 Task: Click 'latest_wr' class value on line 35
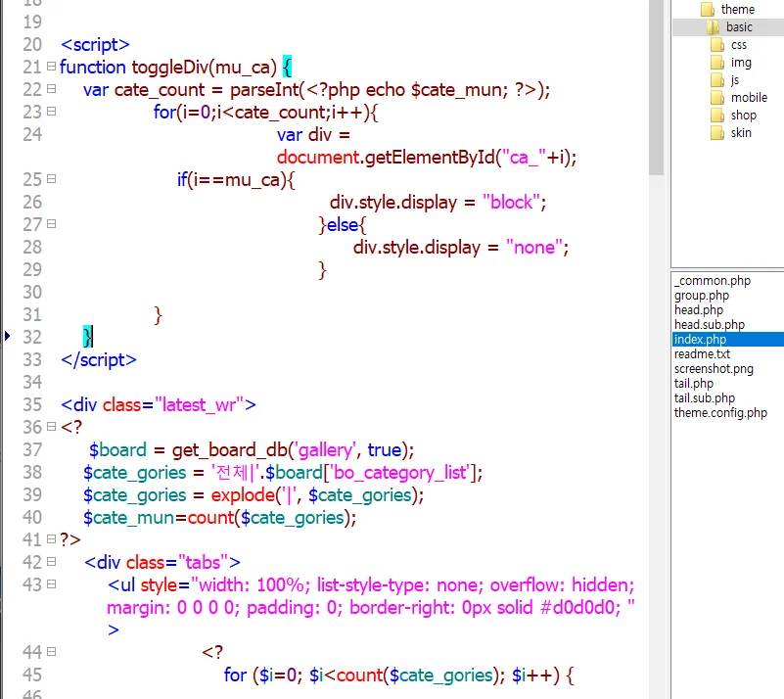point(200,404)
